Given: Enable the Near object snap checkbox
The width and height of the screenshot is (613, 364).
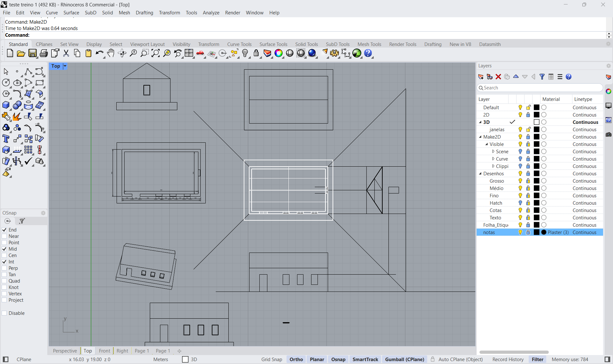Looking at the screenshot, I should coord(4,236).
